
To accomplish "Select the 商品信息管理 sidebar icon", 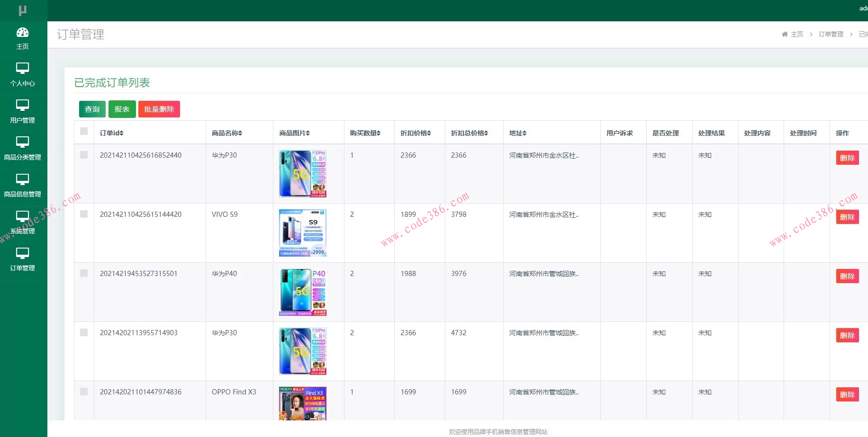I will click(22, 179).
